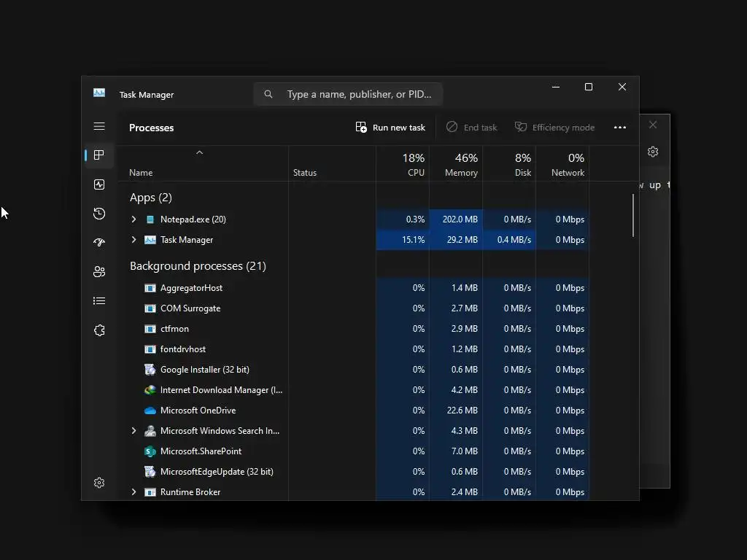Select the Microsoft OneDrive row name

coord(198,411)
